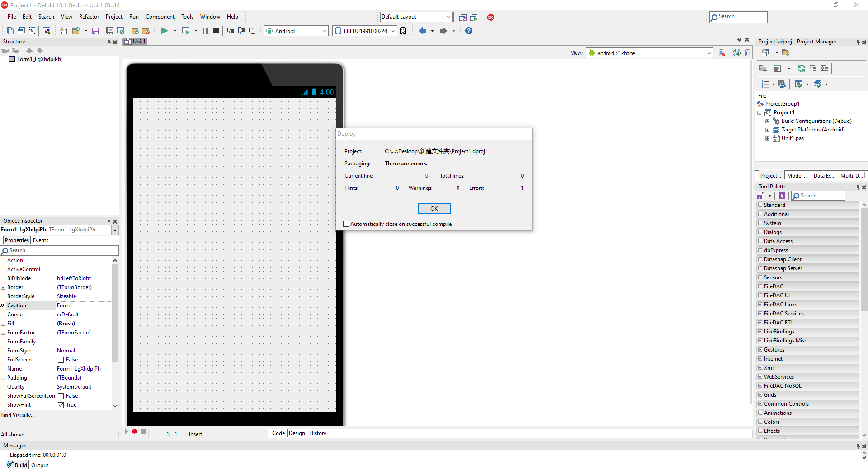Click the Remove file from project icon

pyautogui.click(x=146, y=31)
